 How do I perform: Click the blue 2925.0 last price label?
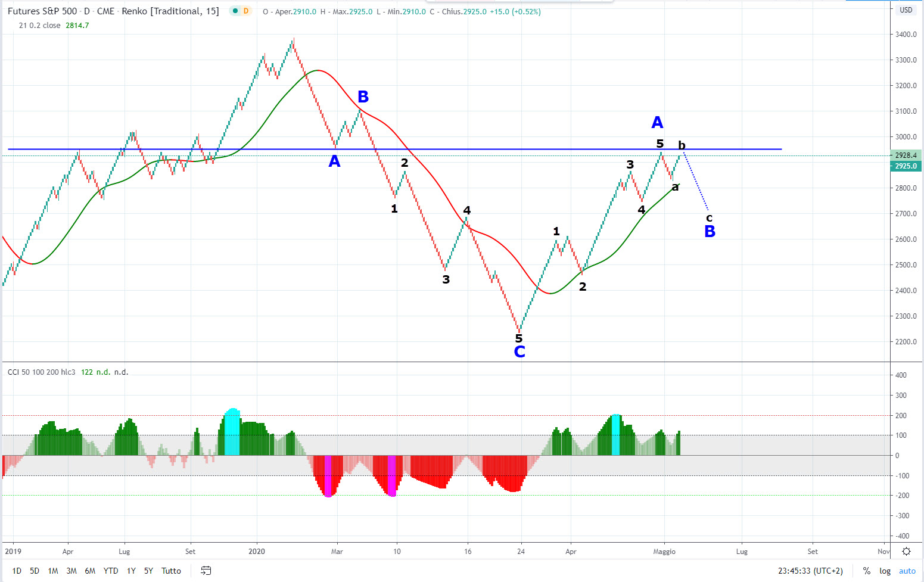[905, 166]
